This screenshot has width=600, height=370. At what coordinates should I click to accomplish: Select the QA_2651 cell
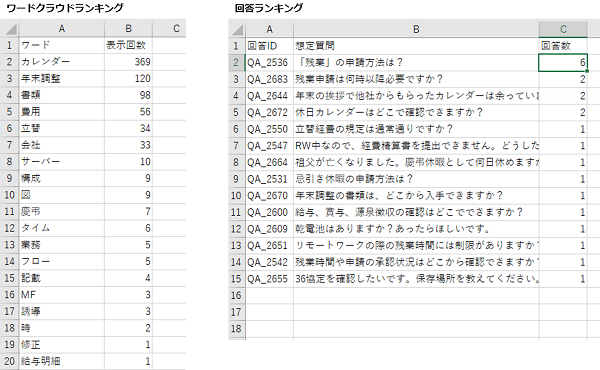pos(269,246)
